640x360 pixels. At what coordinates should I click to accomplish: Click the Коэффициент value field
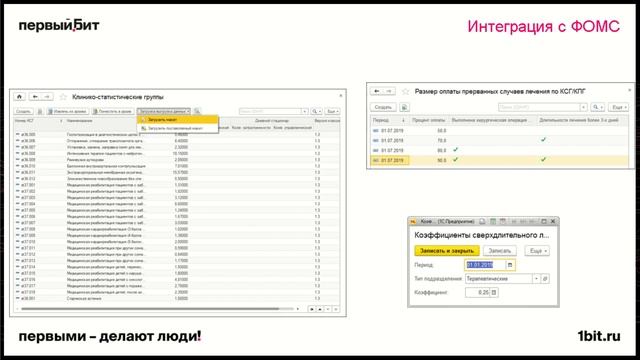click(x=478, y=292)
